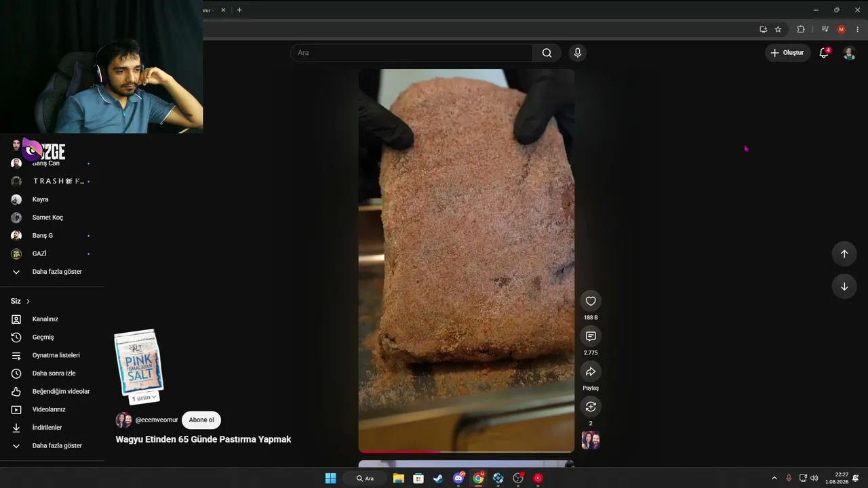Click the Oluştur create button
868x488 pixels.
(x=788, y=53)
